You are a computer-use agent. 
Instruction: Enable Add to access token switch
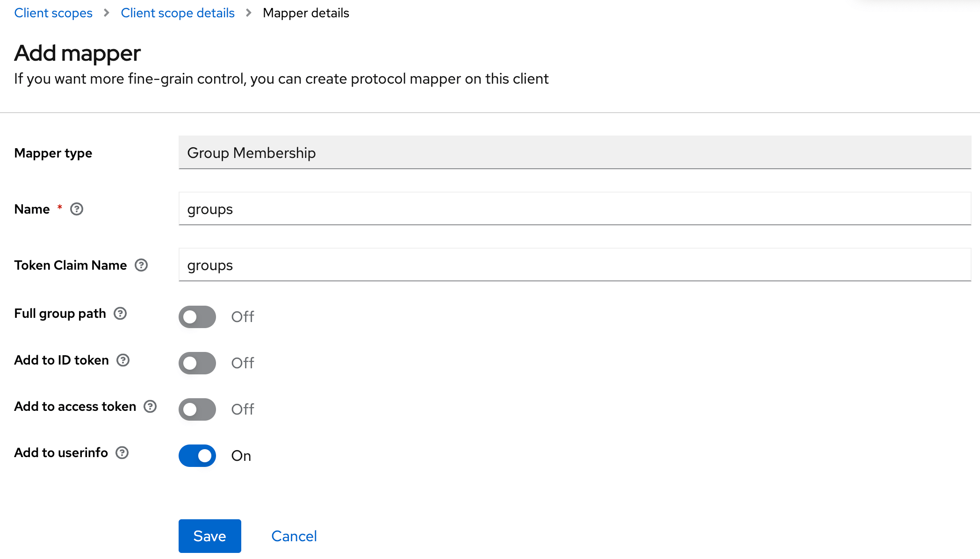click(x=197, y=409)
